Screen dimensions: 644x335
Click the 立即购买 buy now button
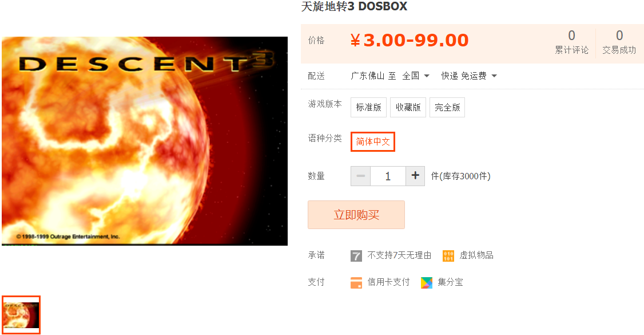point(356,215)
